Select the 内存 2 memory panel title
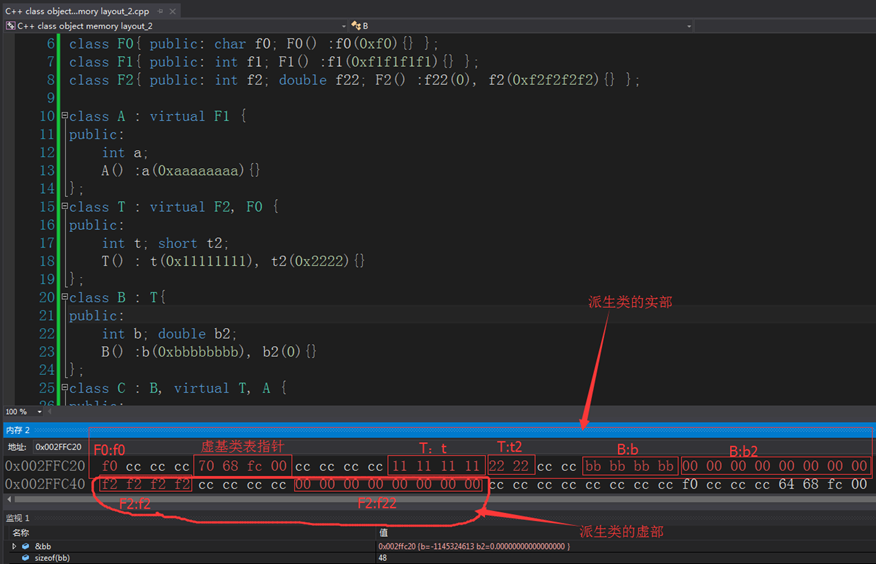This screenshot has width=876, height=564. coord(18,430)
